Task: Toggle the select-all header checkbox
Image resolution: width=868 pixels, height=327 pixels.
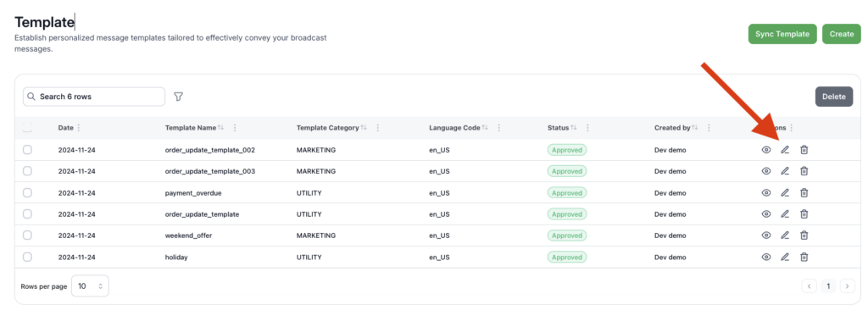Action: pyautogui.click(x=27, y=128)
